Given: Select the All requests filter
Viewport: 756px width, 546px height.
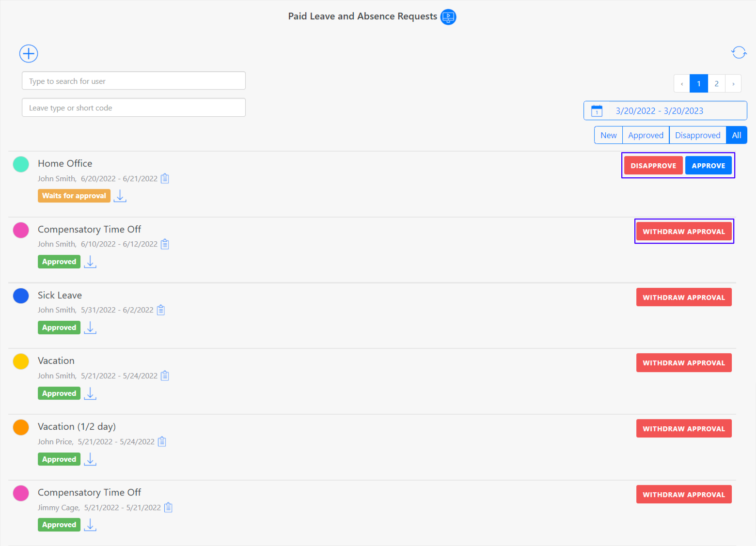Looking at the screenshot, I should [x=736, y=135].
